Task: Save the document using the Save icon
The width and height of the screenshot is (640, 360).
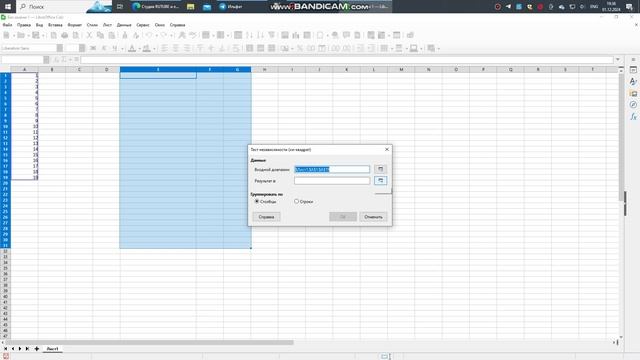Action: tap(36, 36)
